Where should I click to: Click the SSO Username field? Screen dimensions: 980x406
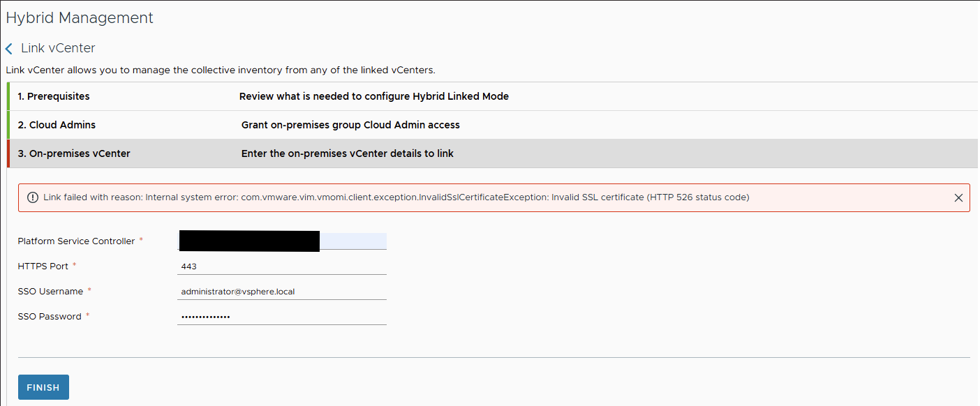(282, 292)
